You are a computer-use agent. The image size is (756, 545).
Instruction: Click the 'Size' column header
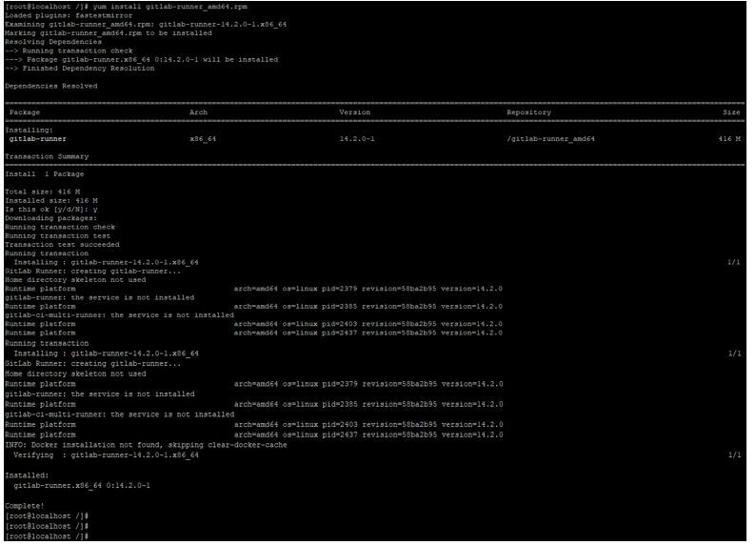point(731,112)
